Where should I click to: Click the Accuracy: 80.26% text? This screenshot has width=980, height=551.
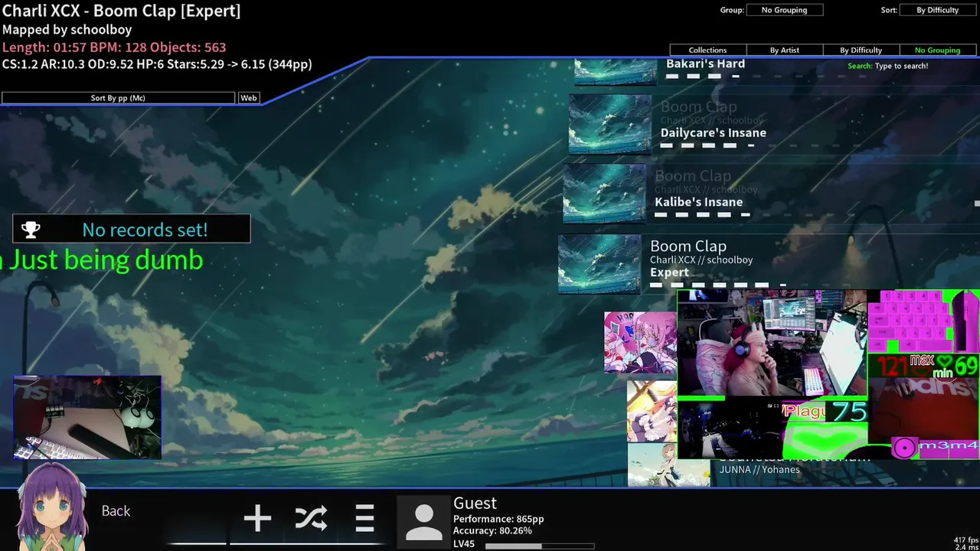492,530
